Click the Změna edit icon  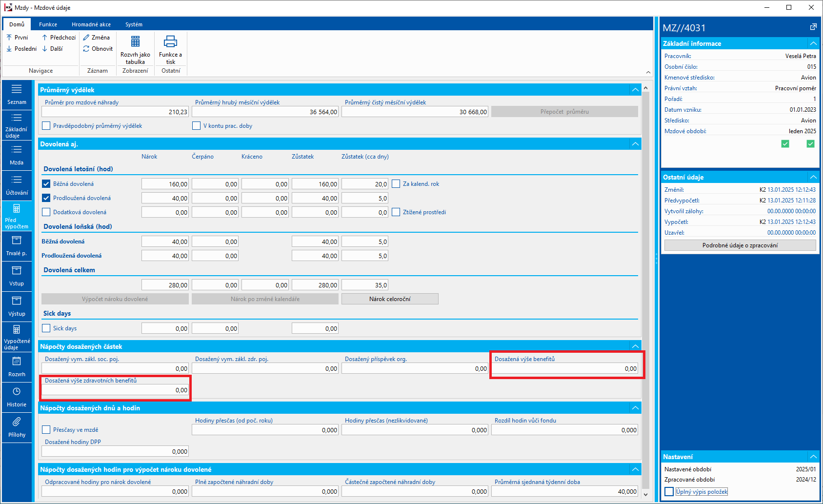pos(86,38)
